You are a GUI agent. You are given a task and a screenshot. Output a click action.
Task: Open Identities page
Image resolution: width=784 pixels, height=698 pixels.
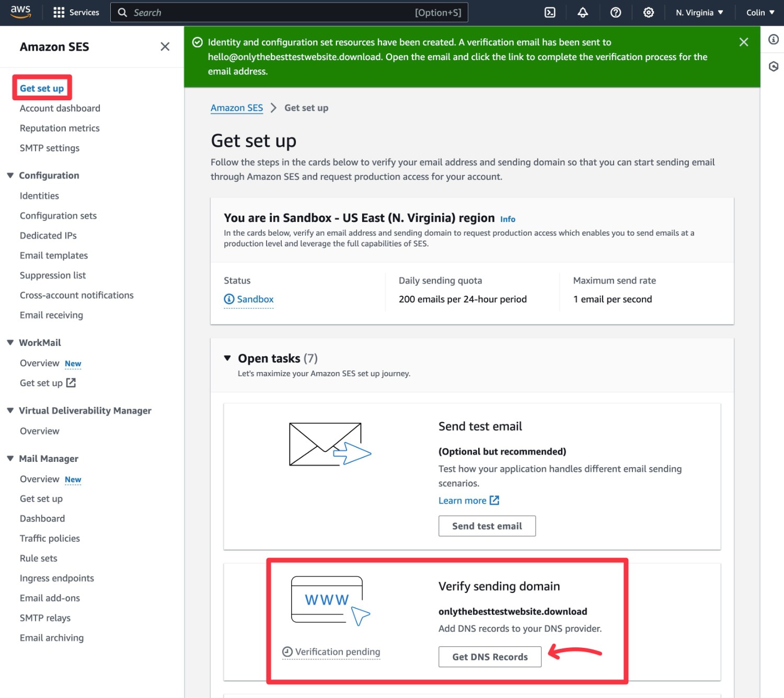click(x=39, y=195)
